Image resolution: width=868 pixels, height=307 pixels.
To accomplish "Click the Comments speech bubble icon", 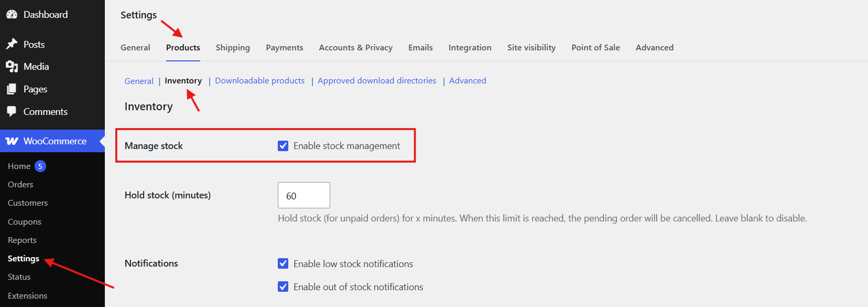I will [12, 111].
